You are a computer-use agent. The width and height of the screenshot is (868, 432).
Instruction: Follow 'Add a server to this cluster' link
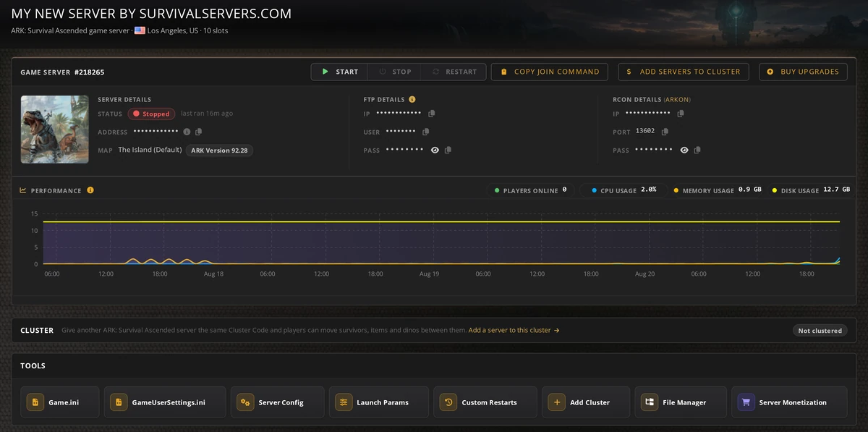(514, 330)
